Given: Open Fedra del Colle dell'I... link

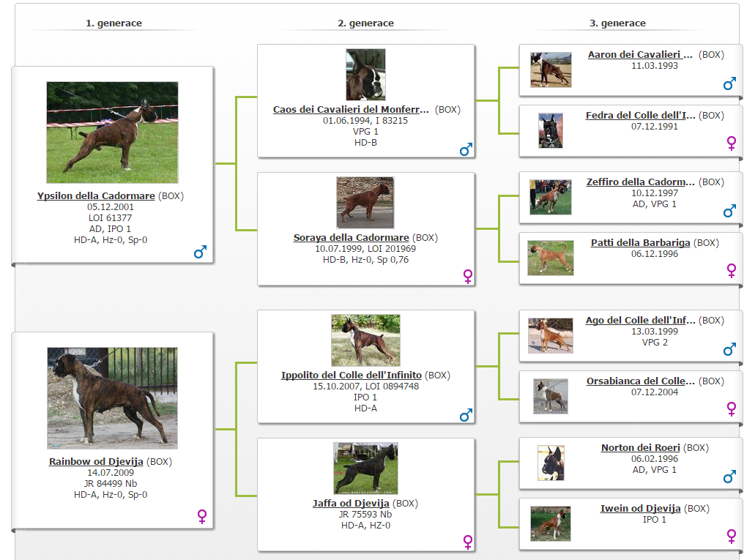Looking at the screenshot, I should (x=641, y=116).
